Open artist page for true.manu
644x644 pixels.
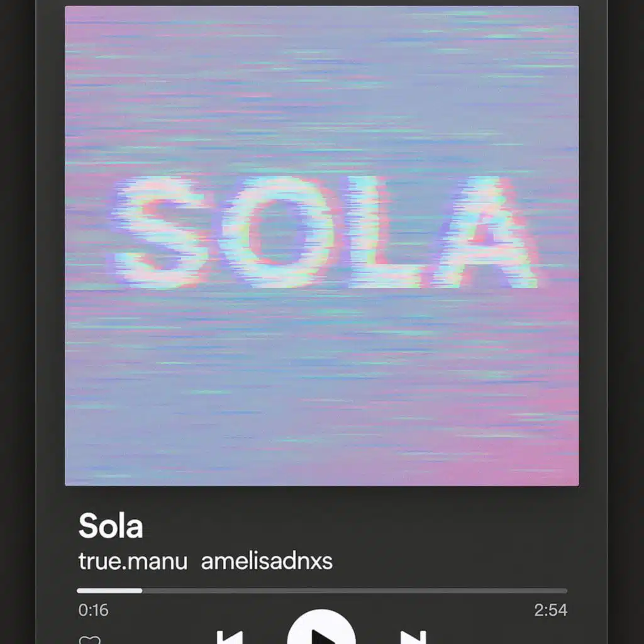[x=133, y=561]
